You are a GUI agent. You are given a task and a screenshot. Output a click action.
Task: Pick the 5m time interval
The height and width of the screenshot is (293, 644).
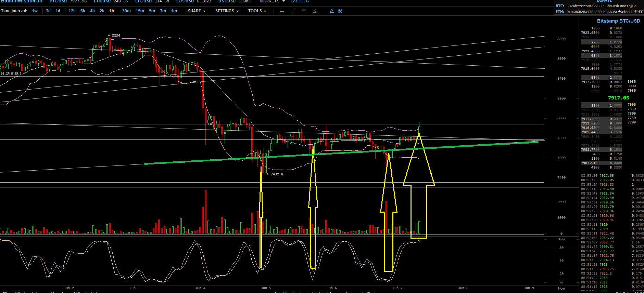point(152,11)
